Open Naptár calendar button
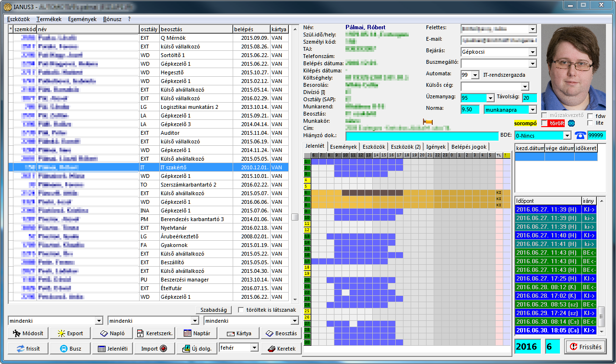This screenshot has width=616, height=364. [x=197, y=333]
